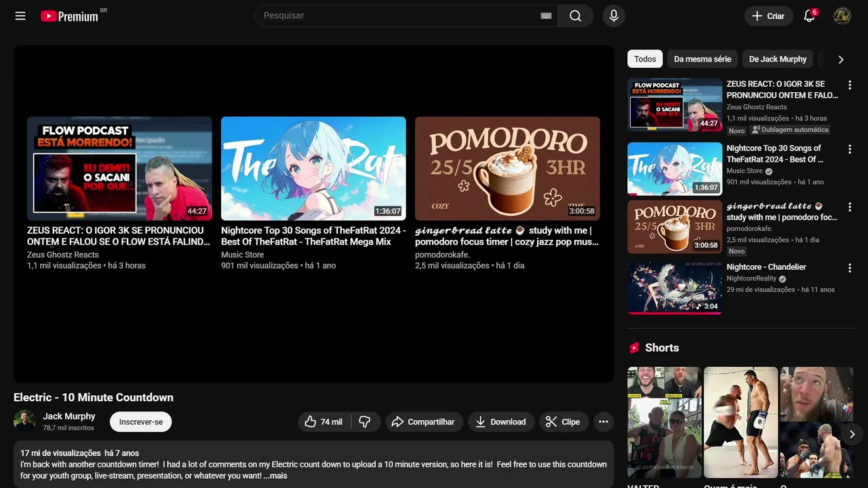Open Nightcore - Chandelier sidebar thumbnail
The width and height of the screenshot is (868, 488).
pyautogui.click(x=675, y=287)
